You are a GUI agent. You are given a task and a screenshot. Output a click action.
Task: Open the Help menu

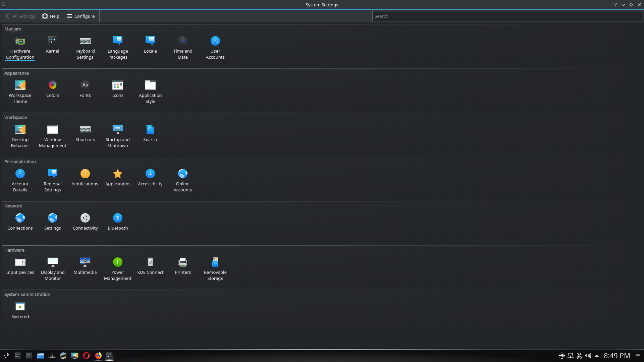(x=51, y=16)
